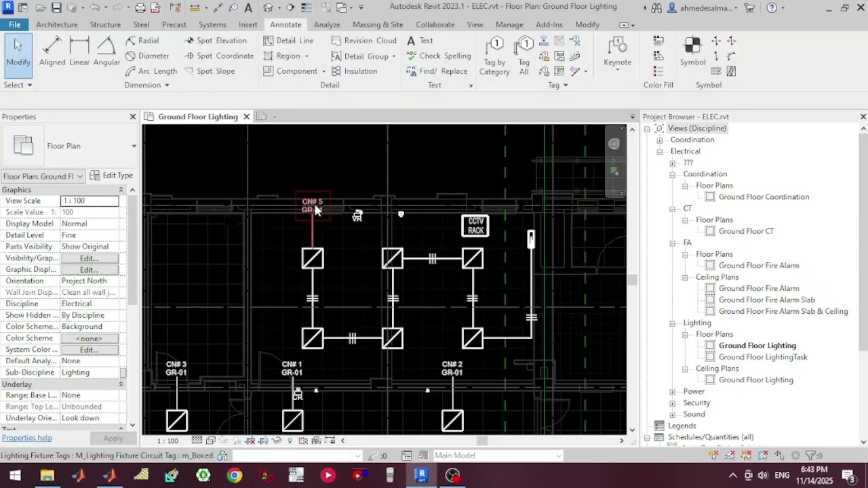The image size is (868, 488).
Task: Expand the Power node in Project Browser
Action: [x=672, y=392]
